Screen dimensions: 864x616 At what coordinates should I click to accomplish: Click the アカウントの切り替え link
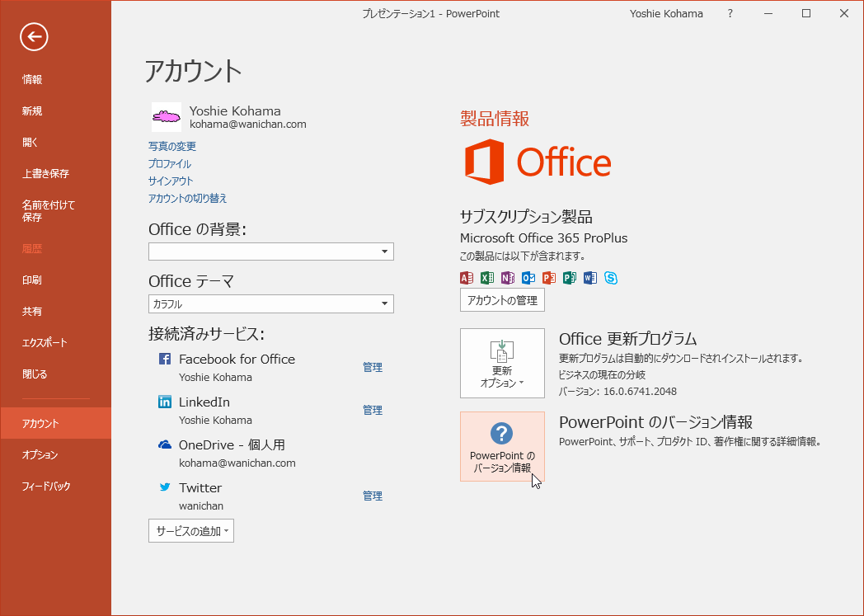187,198
